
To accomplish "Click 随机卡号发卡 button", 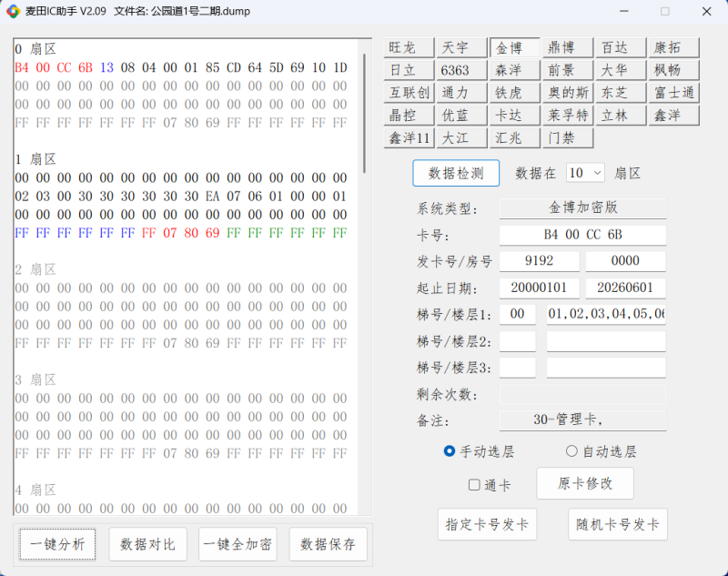I will click(x=618, y=524).
